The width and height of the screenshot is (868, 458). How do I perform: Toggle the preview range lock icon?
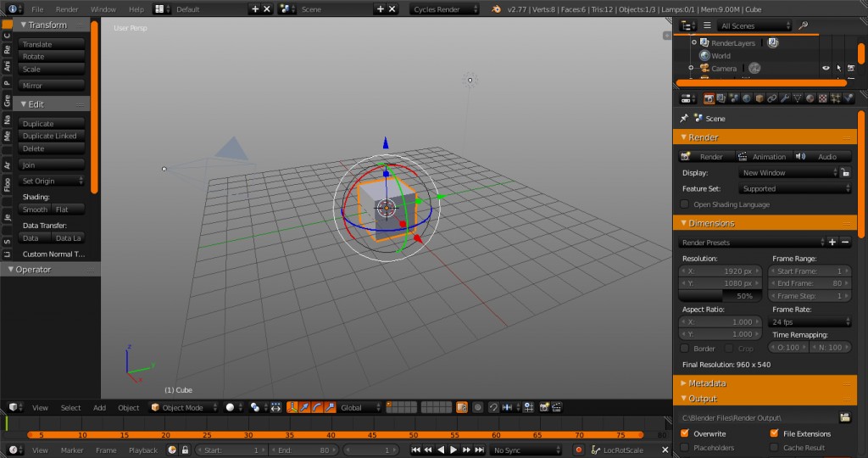(186, 450)
